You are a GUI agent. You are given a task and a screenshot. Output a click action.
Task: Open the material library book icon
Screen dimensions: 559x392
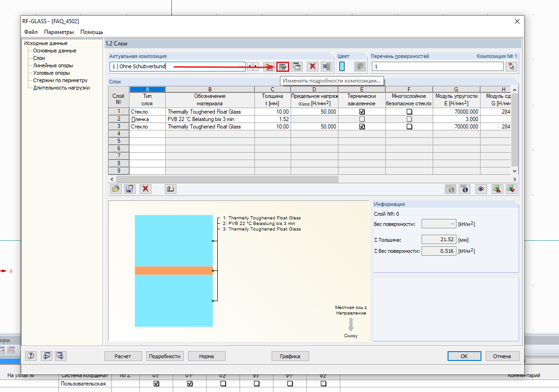171,189
